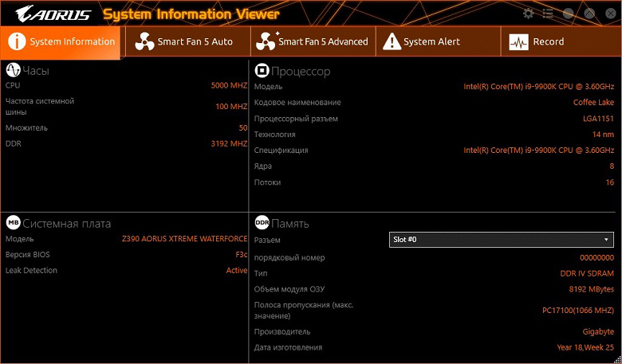
Task: Open the Slot #0 memory slot dropdown
Action: click(x=502, y=240)
